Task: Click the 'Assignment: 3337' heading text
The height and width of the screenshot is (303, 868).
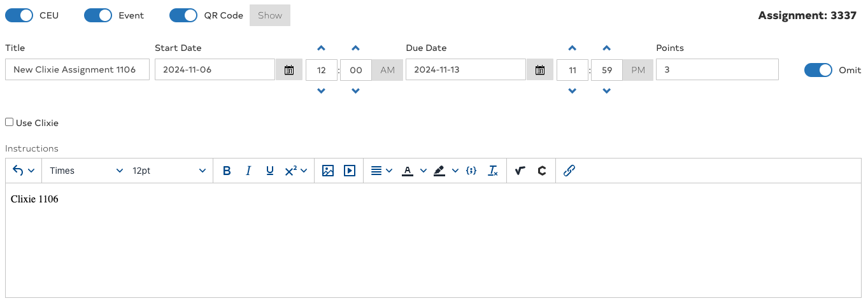Action: tap(807, 16)
